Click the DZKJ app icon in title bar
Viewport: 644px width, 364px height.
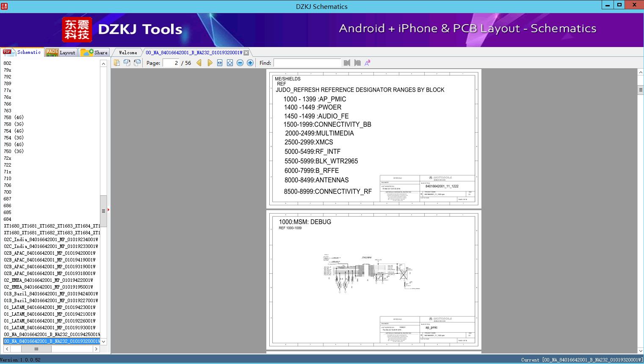[x=4, y=6]
